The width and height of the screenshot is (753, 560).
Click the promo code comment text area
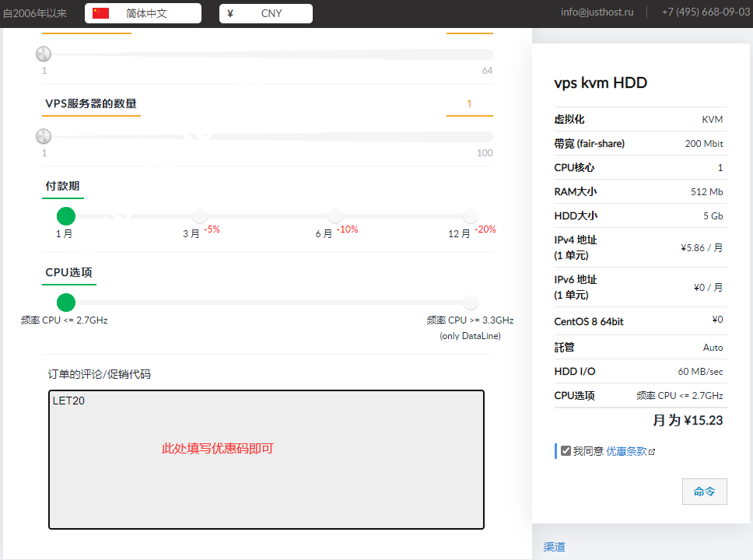coord(266,459)
